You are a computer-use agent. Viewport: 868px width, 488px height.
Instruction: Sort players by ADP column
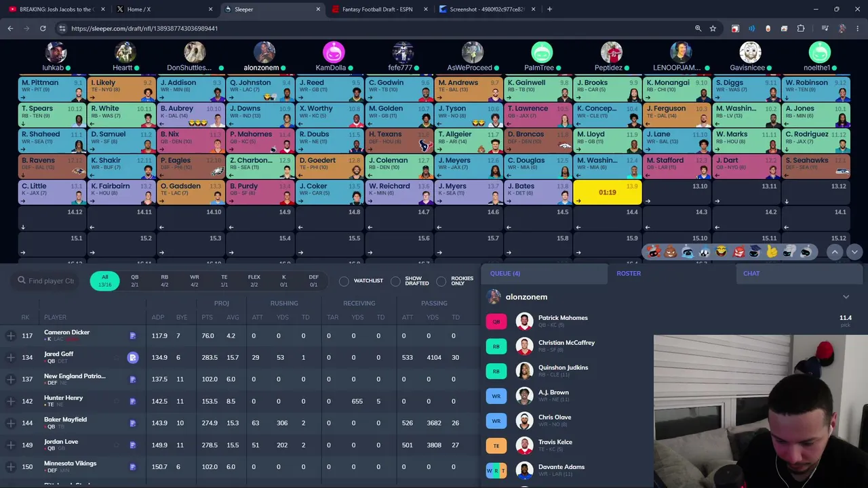[x=158, y=317]
